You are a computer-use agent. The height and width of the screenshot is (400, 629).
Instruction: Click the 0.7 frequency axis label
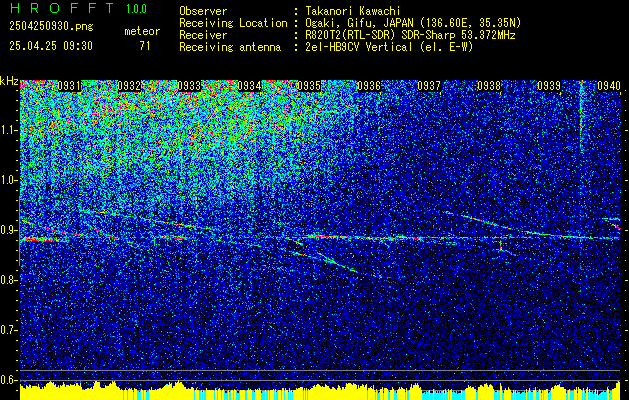click(x=9, y=330)
